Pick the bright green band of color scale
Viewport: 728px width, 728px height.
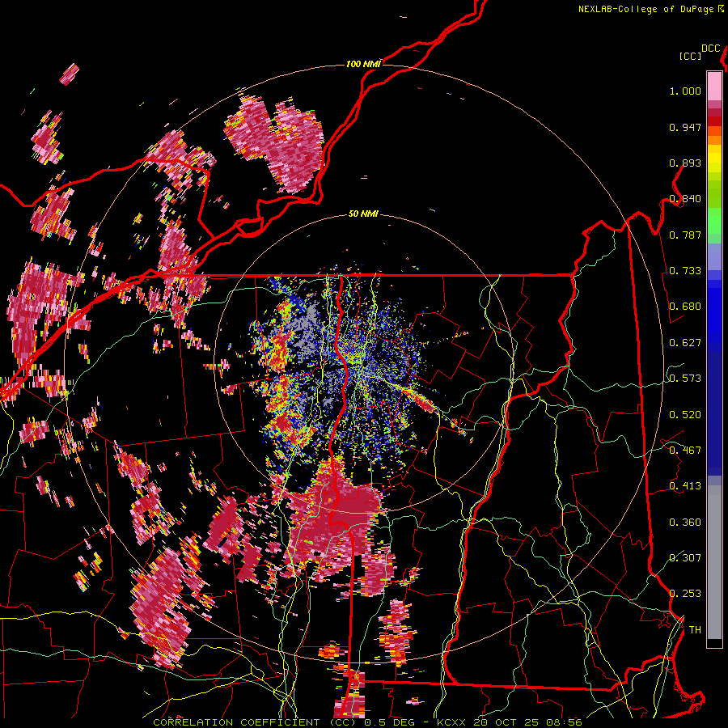pos(714,221)
